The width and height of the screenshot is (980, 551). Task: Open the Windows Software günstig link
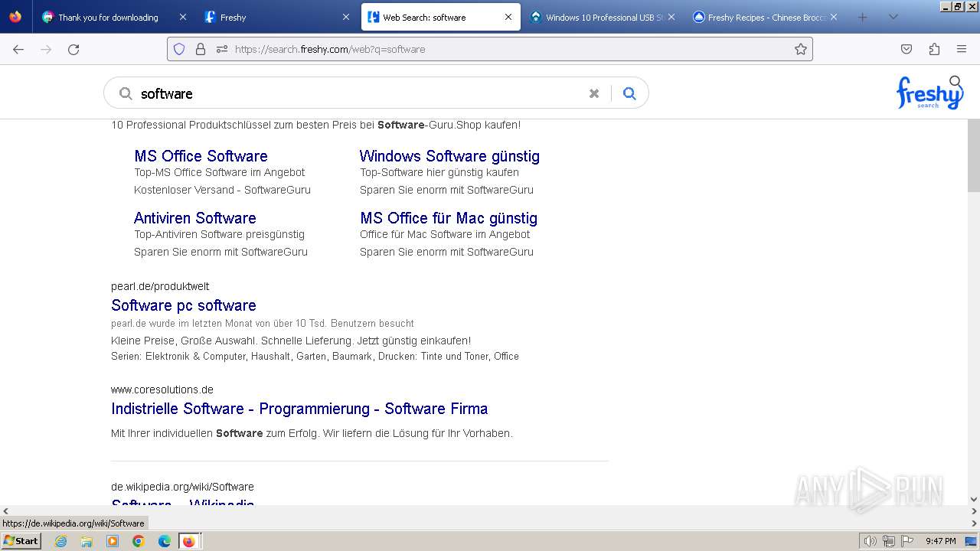click(x=449, y=156)
